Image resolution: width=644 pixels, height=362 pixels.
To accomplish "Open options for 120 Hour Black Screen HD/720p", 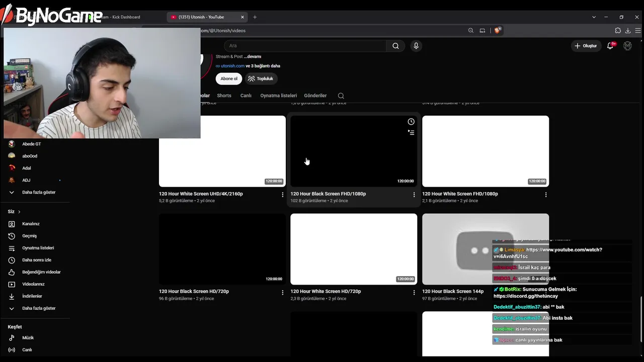I will point(282,292).
